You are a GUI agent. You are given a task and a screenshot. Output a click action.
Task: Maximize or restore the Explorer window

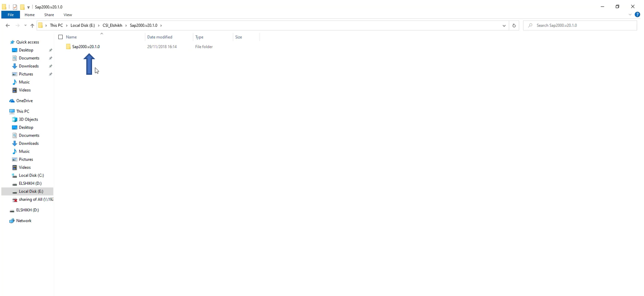point(617,7)
